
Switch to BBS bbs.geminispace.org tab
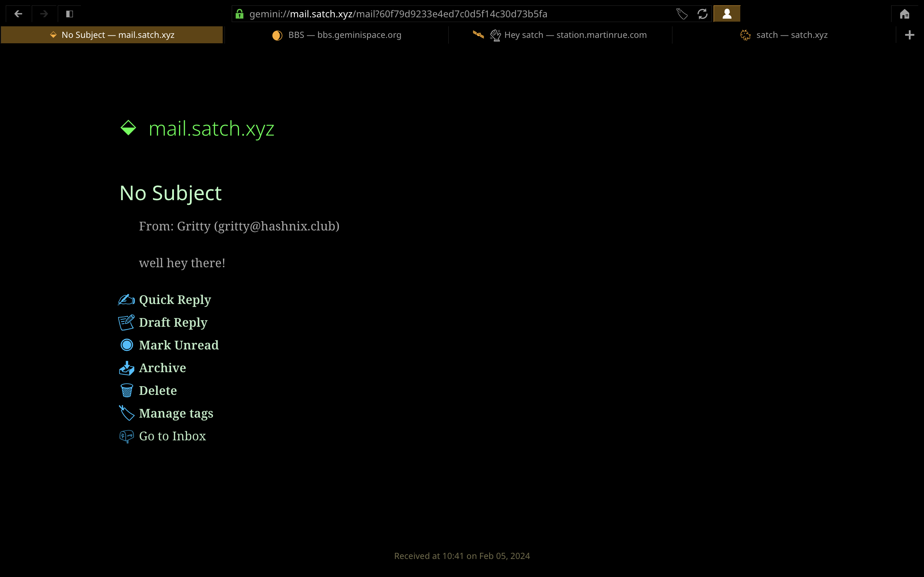[x=336, y=35]
